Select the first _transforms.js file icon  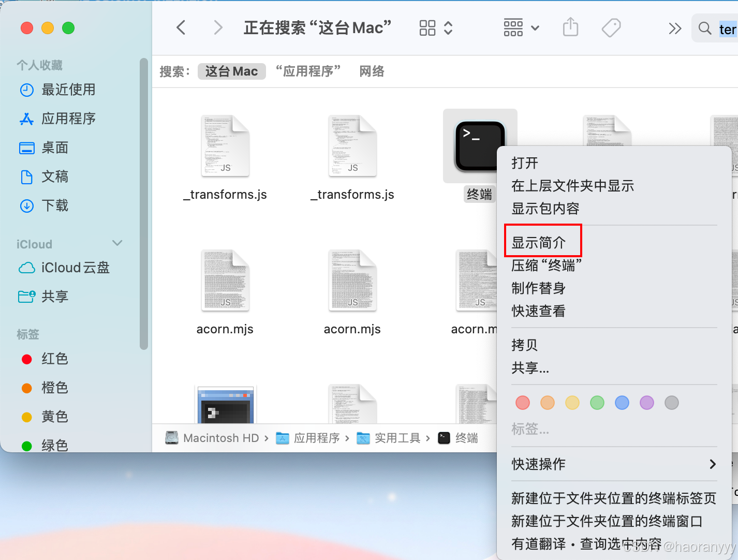click(225, 146)
